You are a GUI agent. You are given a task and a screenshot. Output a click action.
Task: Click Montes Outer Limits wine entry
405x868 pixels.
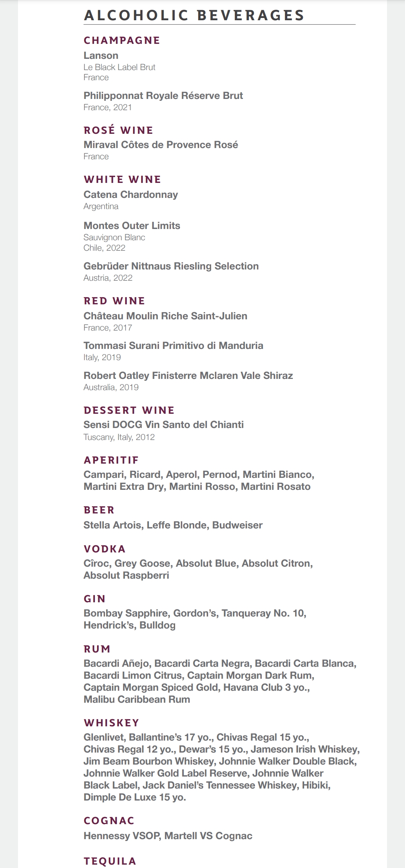point(132,226)
